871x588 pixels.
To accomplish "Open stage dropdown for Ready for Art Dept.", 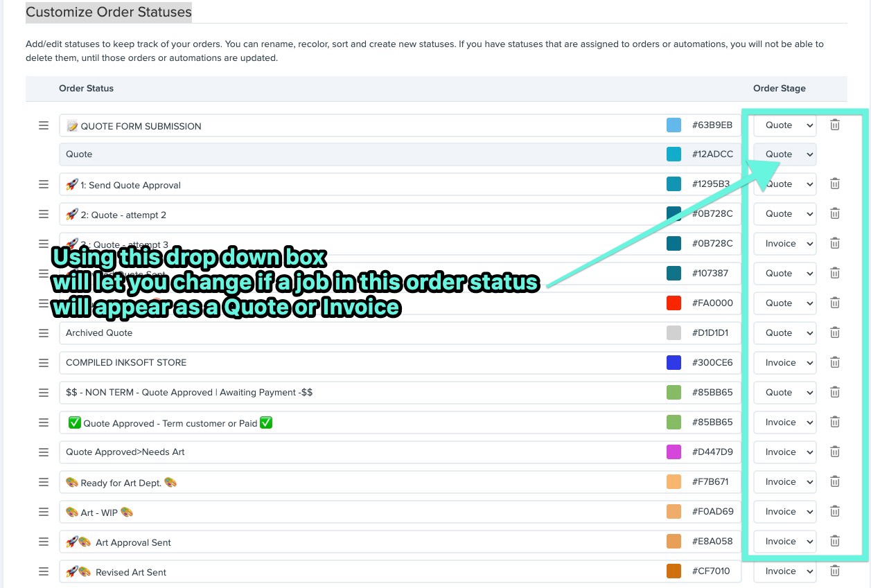I will click(785, 481).
